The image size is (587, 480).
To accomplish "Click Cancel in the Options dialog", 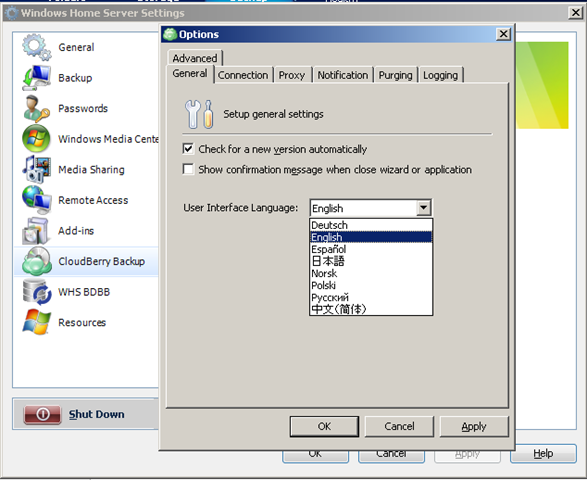I will coord(399,426).
